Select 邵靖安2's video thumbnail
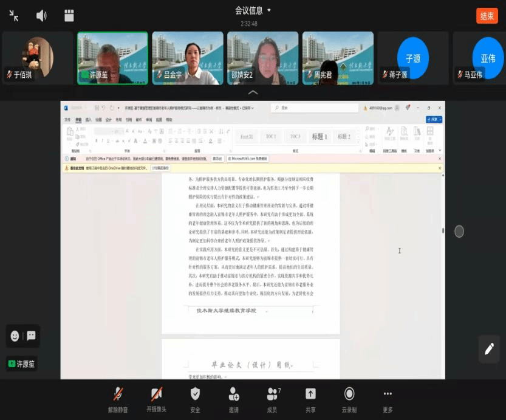 coord(262,58)
